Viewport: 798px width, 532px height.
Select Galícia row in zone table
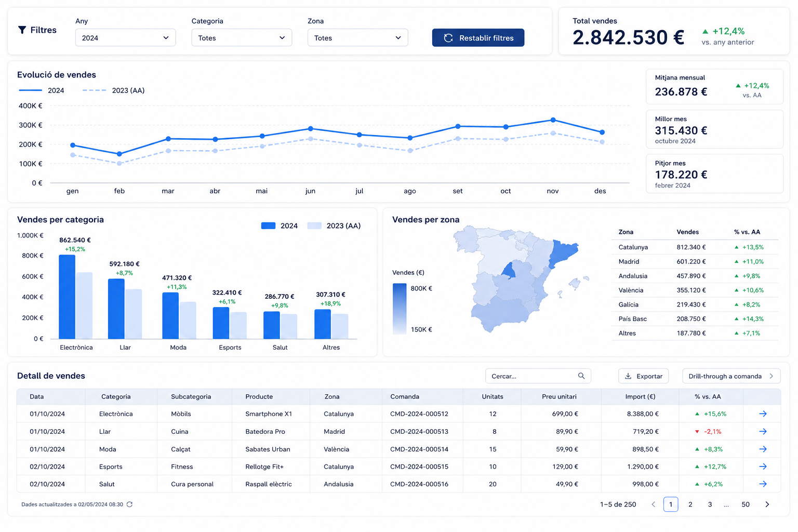pos(695,304)
